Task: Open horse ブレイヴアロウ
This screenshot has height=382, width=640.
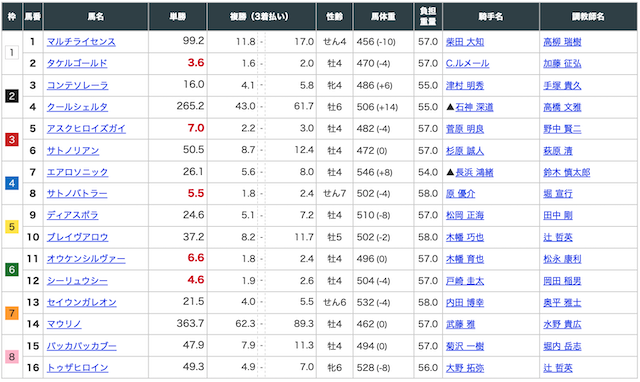Action: (78, 237)
